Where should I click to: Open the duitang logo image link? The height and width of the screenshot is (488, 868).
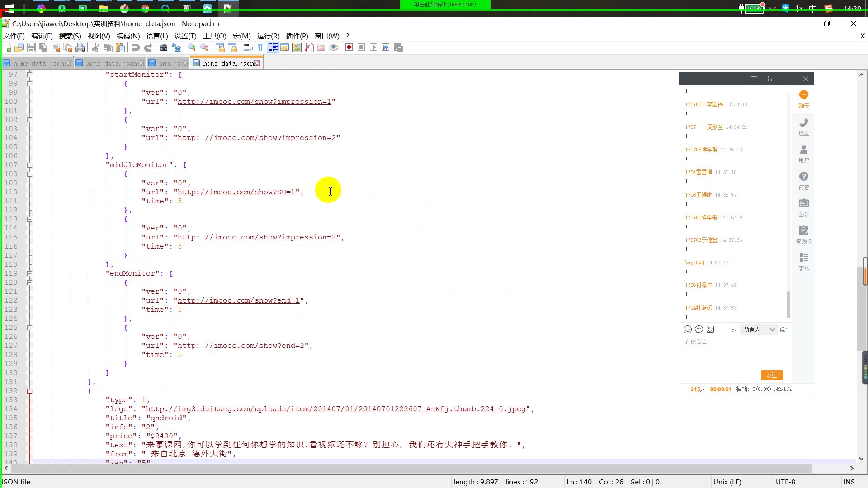336,409
